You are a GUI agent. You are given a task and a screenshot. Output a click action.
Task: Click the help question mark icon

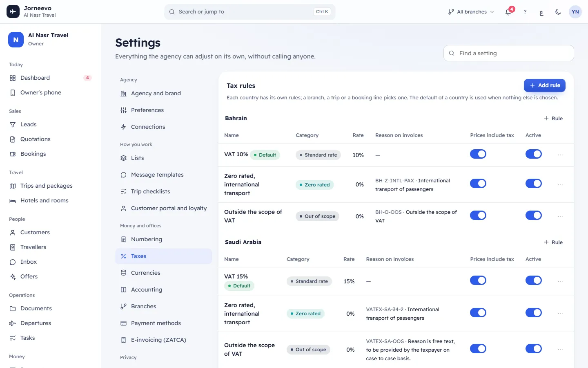(525, 12)
